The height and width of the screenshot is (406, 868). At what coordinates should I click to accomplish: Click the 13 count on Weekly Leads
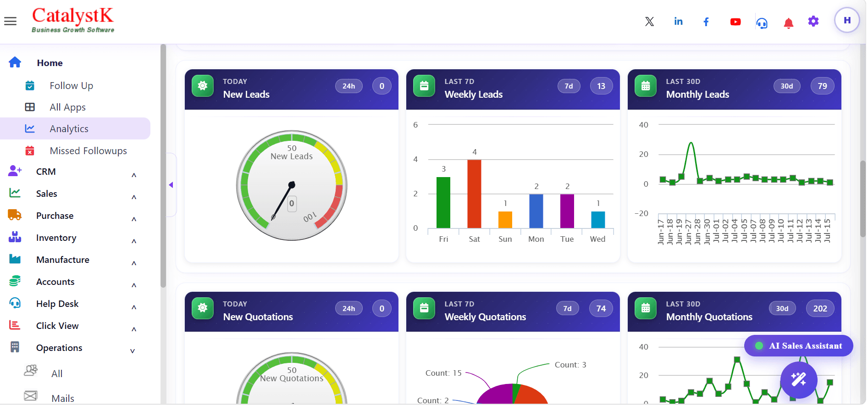[601, 86]
